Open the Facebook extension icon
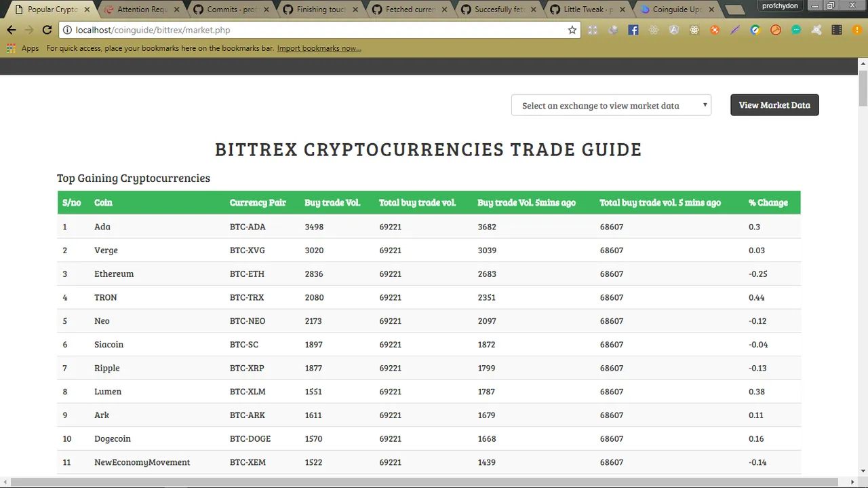Screen dimensions: 868x488 tap(633, 30)
